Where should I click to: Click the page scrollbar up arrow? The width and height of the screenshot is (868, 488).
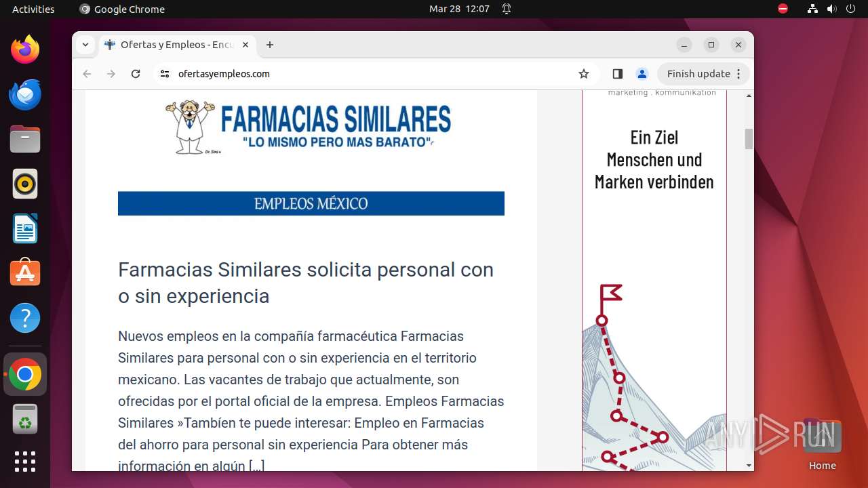(x=749, y=96)
